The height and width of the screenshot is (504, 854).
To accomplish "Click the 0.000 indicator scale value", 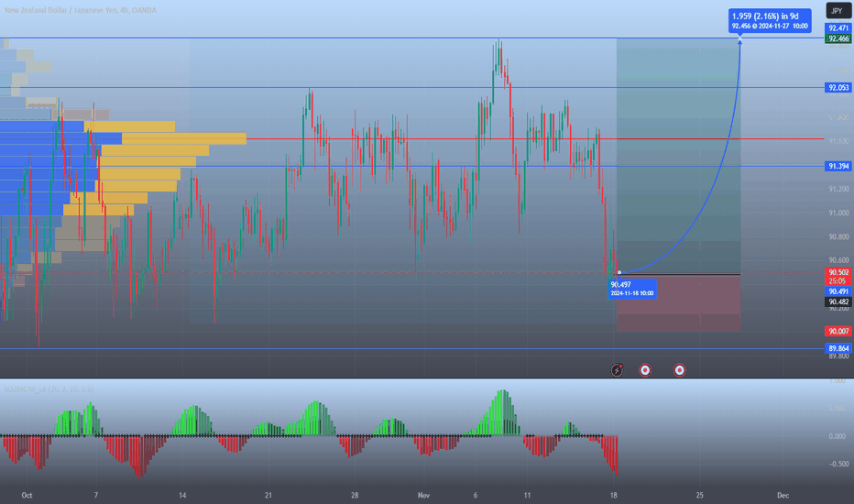I will 838,436.
